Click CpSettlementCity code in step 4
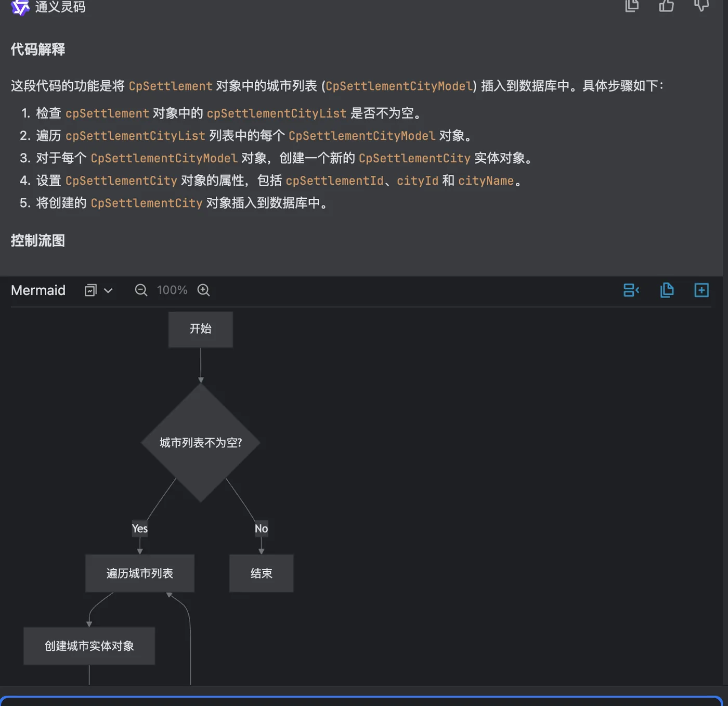The width and height of the screenshot is (728, 706). point(121,181)
